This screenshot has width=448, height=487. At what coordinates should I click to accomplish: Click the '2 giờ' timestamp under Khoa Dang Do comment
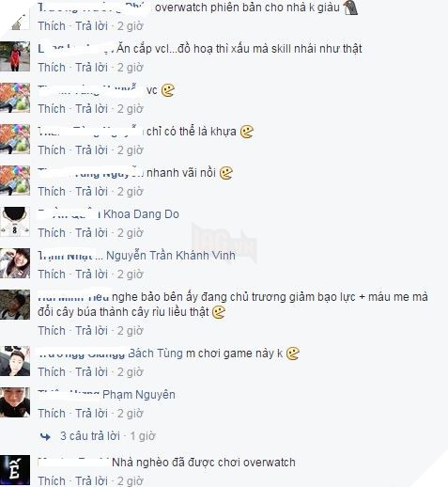pyautogui.click(x=131, y=233)
